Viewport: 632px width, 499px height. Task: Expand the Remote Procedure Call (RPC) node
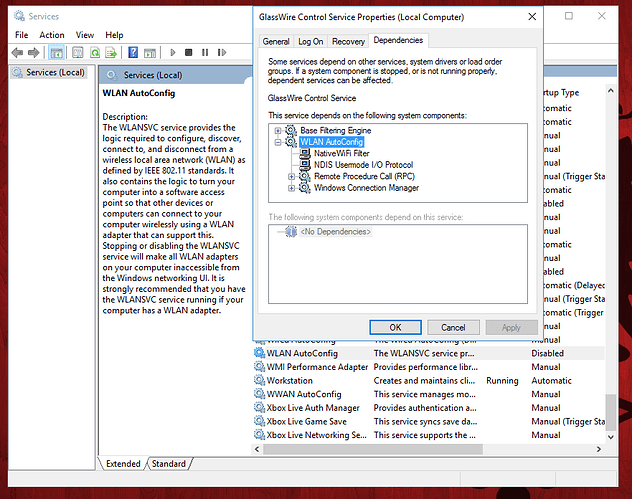coord(292,176)
